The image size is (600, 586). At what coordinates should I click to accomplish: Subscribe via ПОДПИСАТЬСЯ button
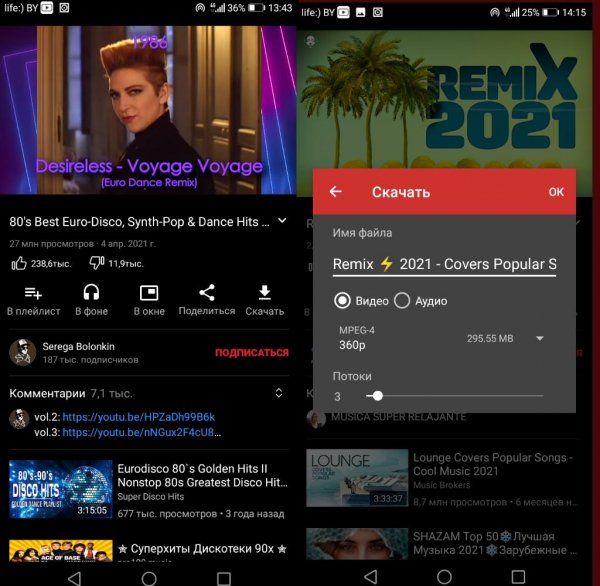pyautogui.click(x=252, y=353)
